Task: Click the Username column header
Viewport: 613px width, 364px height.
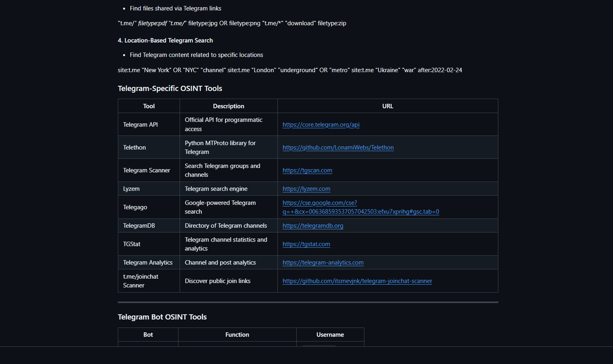Action: tap(330, 334)
